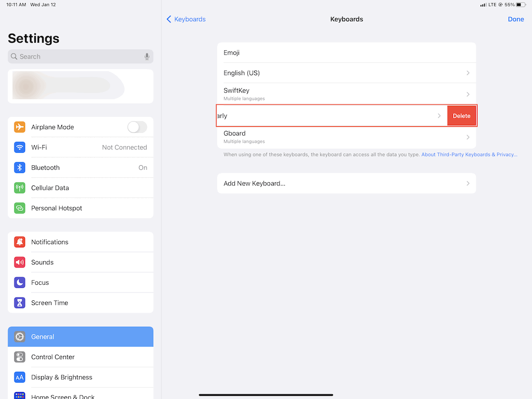
Task: Click the Search field in Settings
Action: coord(78,56)
